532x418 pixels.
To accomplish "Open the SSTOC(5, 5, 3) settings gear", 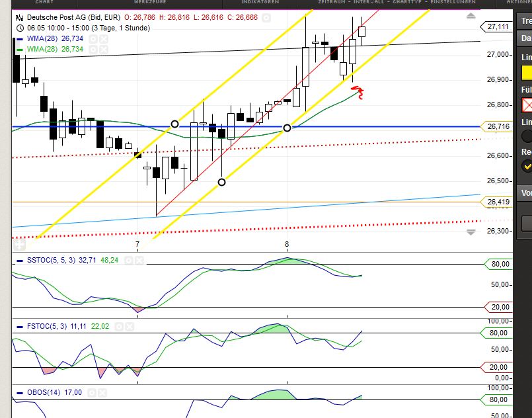I will (129, 261).
